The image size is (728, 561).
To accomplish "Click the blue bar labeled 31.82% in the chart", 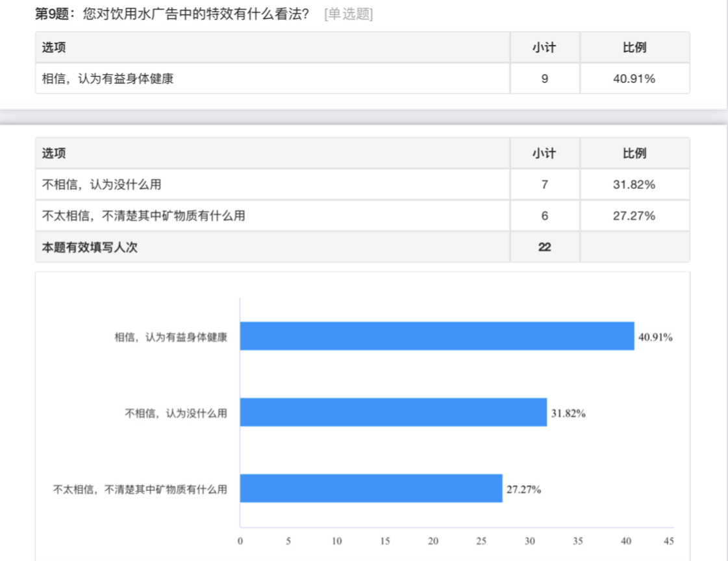I will click(x=393, y=412).
